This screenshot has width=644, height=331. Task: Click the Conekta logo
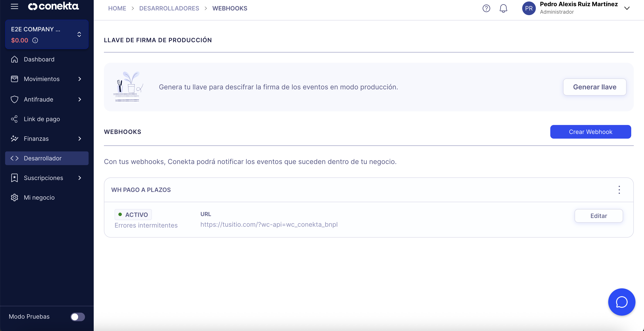coord(53,6)
